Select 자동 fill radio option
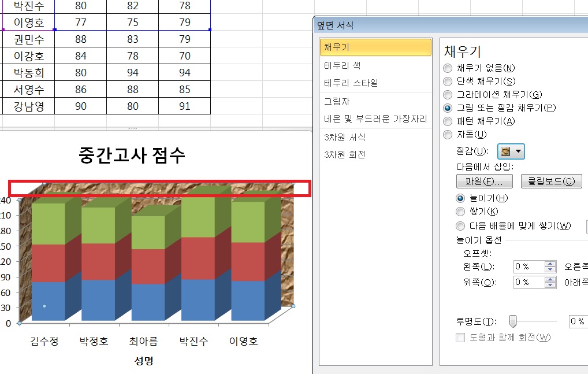 point(448,135)
